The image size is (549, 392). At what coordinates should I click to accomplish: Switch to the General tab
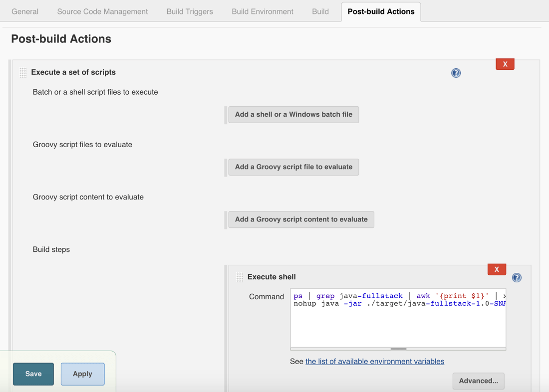24,11
